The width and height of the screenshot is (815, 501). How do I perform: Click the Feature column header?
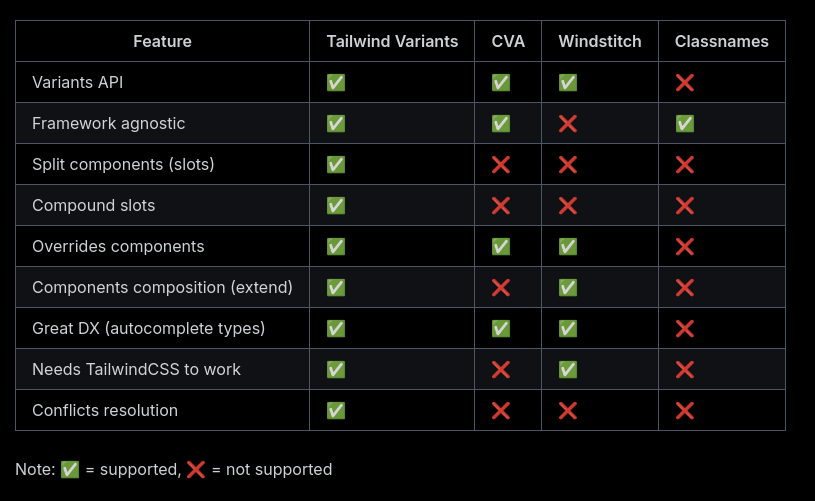[162, 41]
